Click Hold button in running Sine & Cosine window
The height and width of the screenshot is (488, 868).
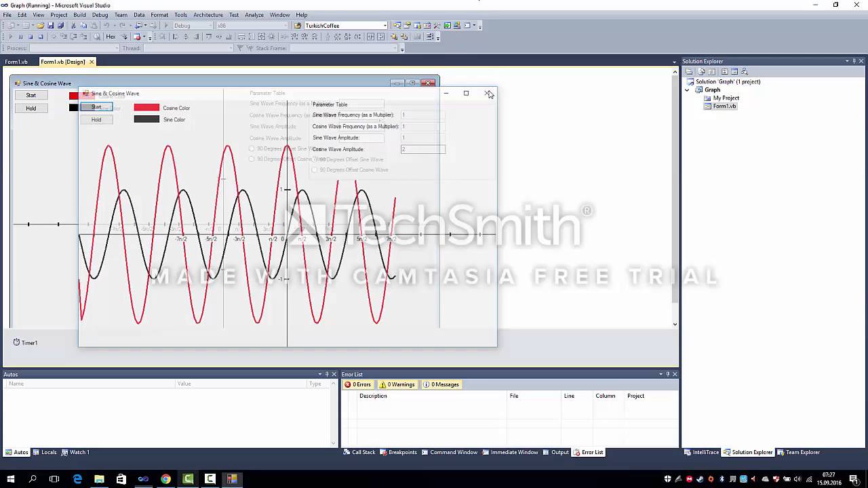pyautogui.click(x=96, y=120)
